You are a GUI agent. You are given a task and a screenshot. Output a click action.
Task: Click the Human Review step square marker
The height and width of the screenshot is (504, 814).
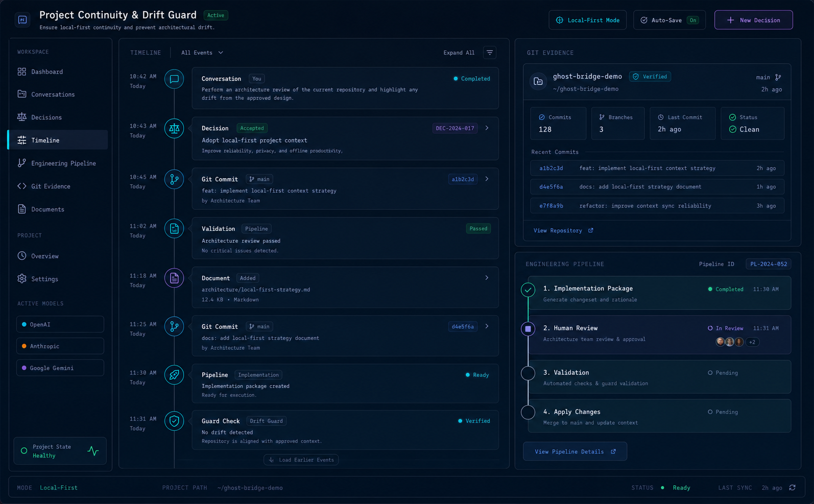[x=528, y=329]
